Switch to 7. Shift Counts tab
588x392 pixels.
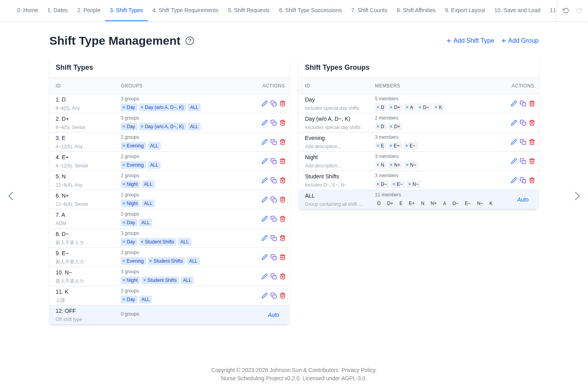pos(369,10)
